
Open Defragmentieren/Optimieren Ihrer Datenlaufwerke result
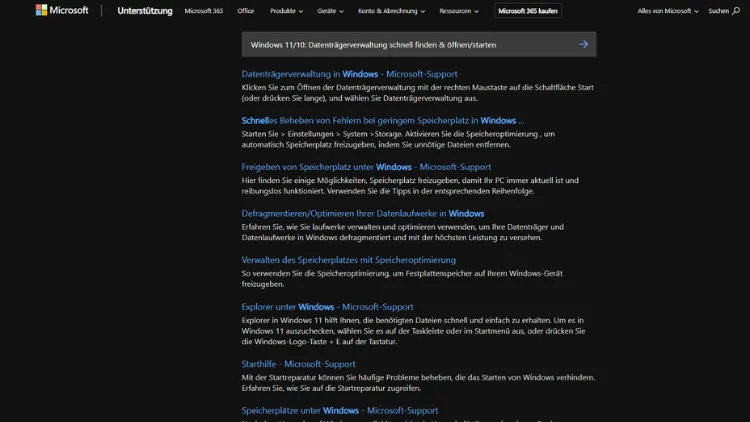click(x=363, y=213)
